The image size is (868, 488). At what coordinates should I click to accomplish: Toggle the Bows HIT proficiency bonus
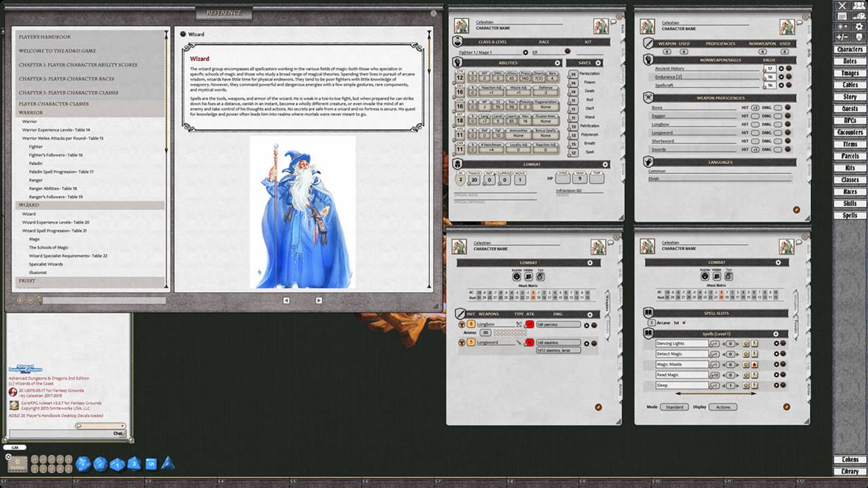(x=755, y=108)
